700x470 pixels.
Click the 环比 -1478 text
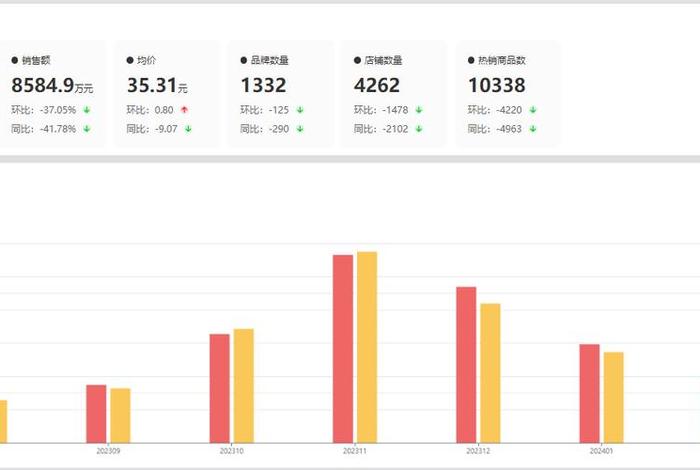pyautogui.click(x=381, y=110)
